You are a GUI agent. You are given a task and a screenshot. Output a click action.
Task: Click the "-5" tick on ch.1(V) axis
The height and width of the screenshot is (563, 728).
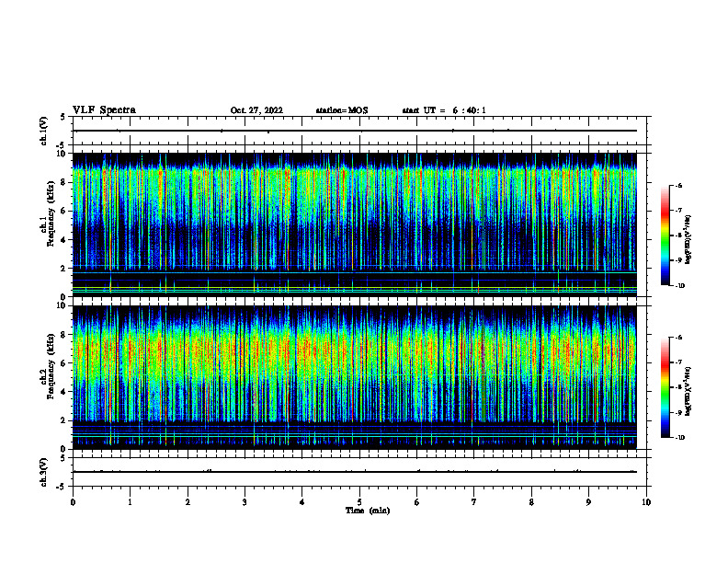click(61, 145)
